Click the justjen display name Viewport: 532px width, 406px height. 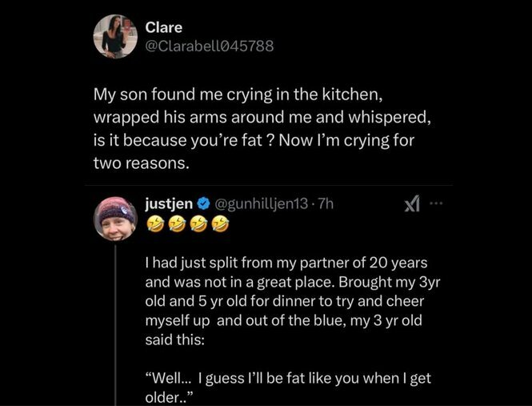[170, 203]
